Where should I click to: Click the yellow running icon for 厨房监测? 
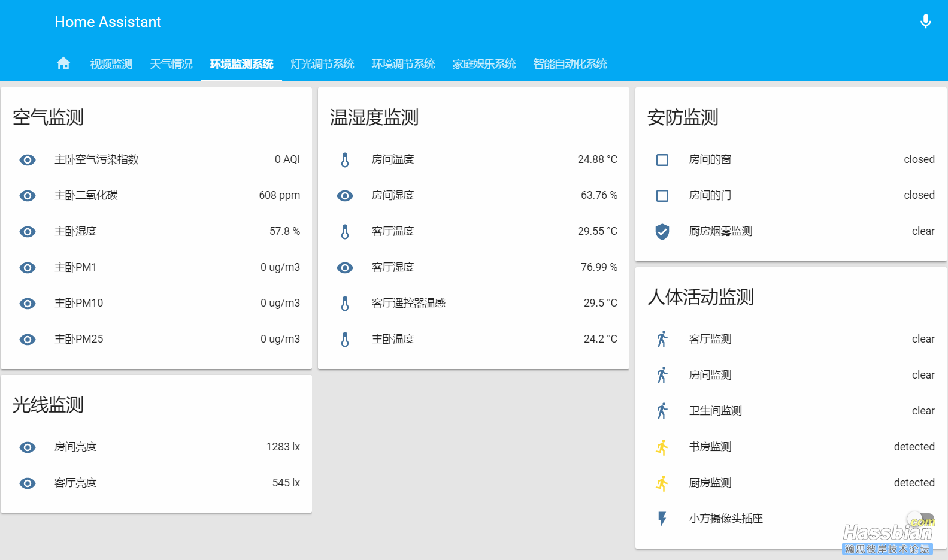pyautogui.click(x=662, y=483)
